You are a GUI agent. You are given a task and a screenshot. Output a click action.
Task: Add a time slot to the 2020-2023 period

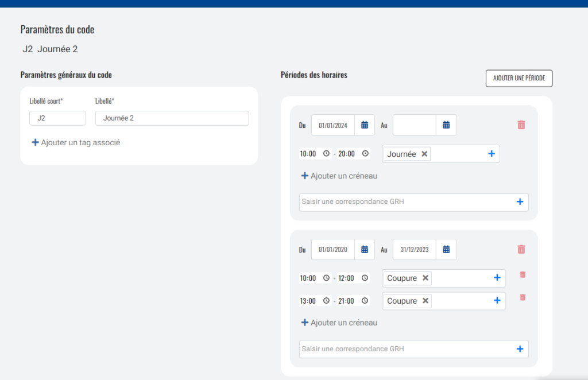coord(339,323)
